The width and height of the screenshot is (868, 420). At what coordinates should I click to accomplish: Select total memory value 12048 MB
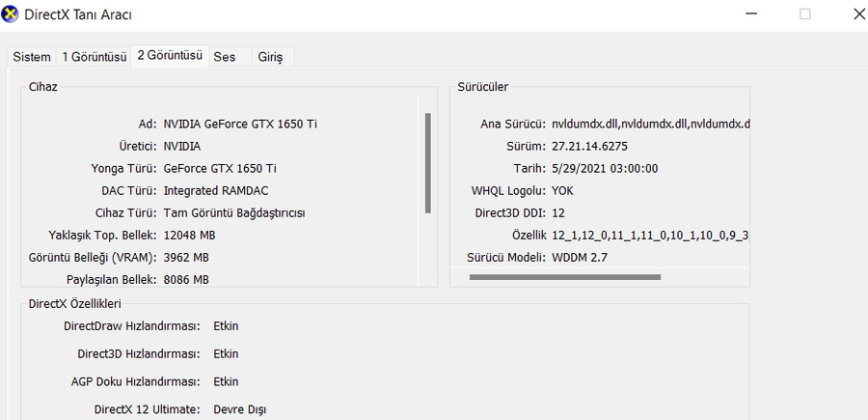tap(189, 235)
